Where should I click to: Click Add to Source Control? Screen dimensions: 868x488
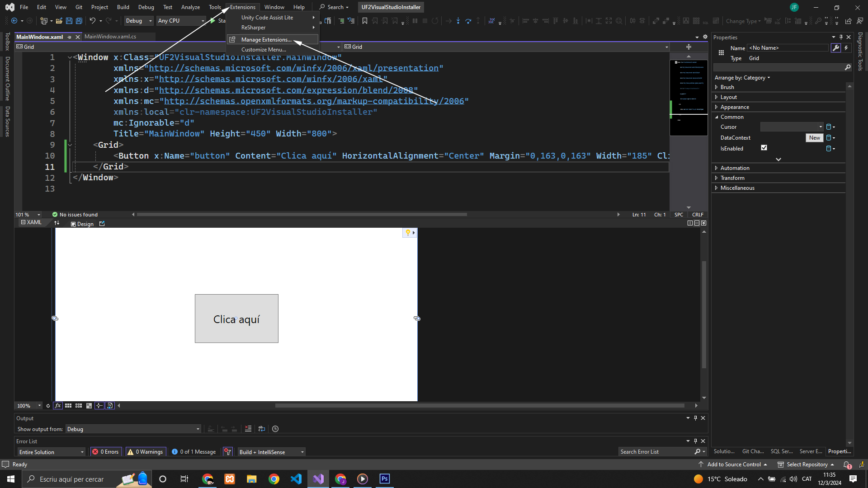[734, 465]
